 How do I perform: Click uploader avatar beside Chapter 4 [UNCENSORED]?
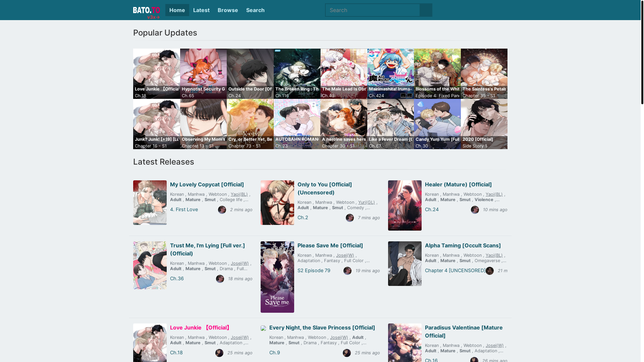coord(490,271)
